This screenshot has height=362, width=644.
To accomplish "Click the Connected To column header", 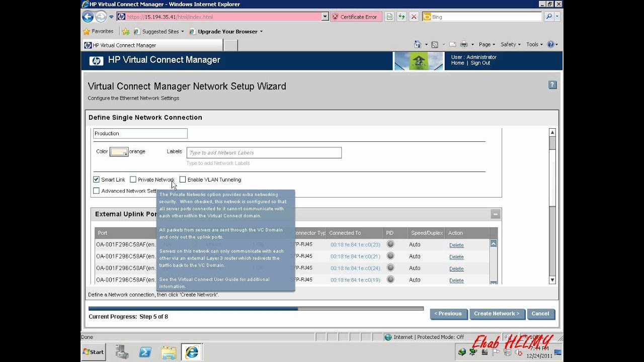I will pyautogui.click(x=345, y=233).
